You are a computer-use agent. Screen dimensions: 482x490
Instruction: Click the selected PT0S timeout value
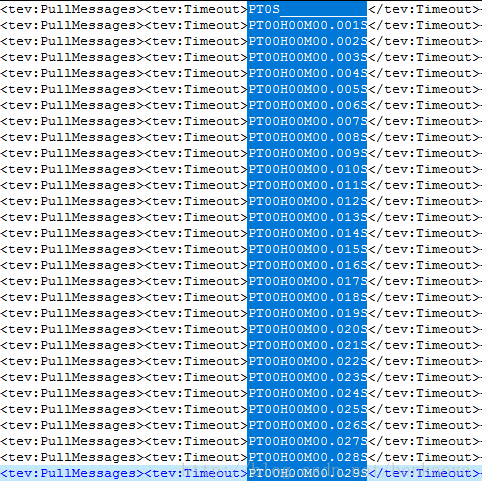pyautogui.click(x=264, y=9)
